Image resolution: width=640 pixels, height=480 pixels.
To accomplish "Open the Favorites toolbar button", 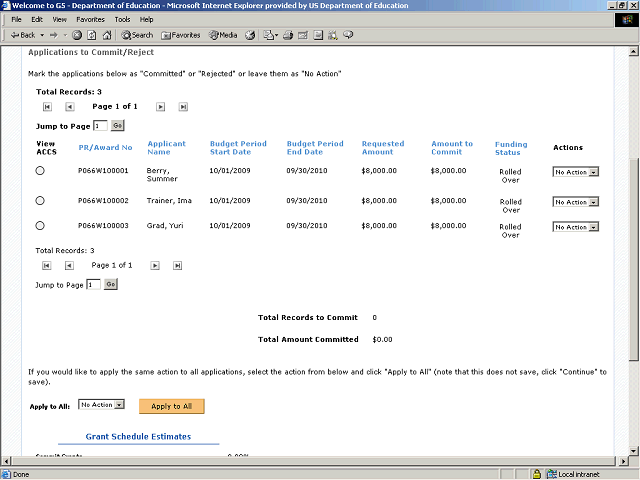I will (x=181, y=35).
